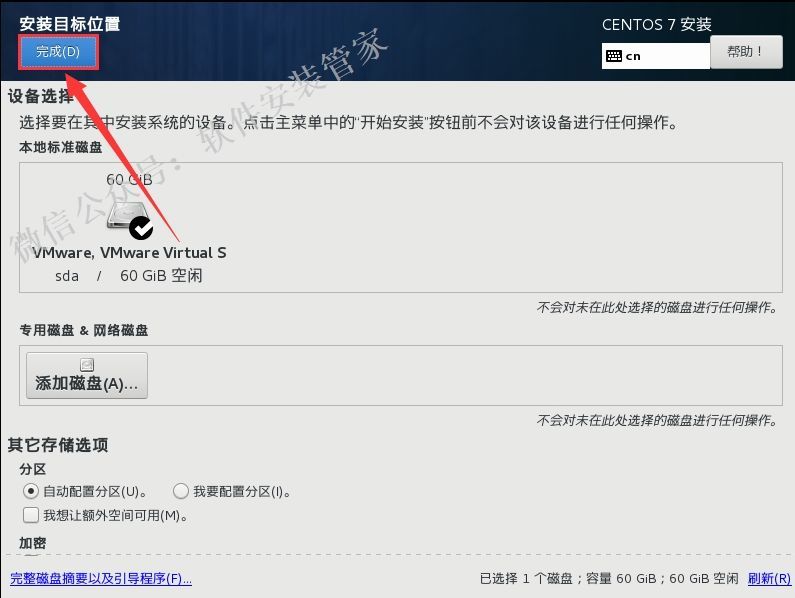
Task: Select 我要配置分区(I) radio button
Action: pos(180,491)
